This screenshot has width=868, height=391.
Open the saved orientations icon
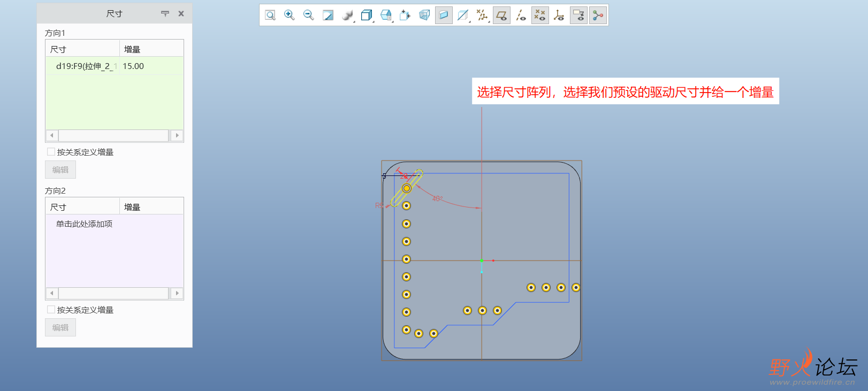[x=386, y=16]
